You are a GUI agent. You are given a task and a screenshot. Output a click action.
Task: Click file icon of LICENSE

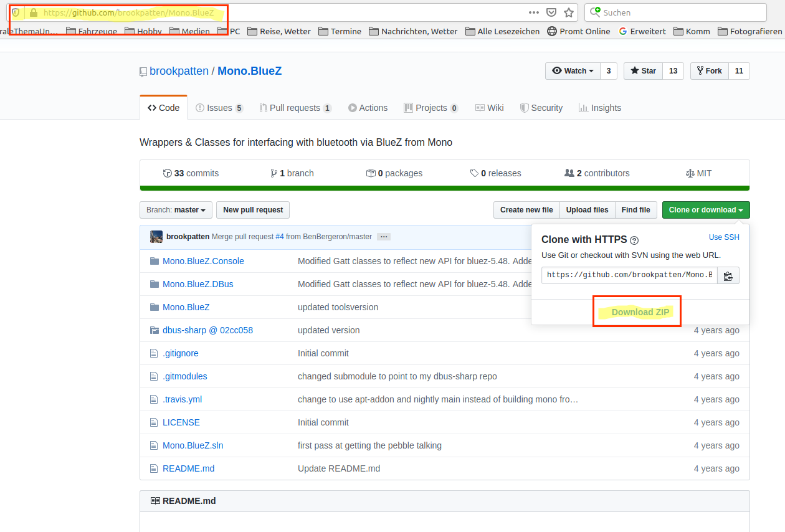[x=155, y=422]
